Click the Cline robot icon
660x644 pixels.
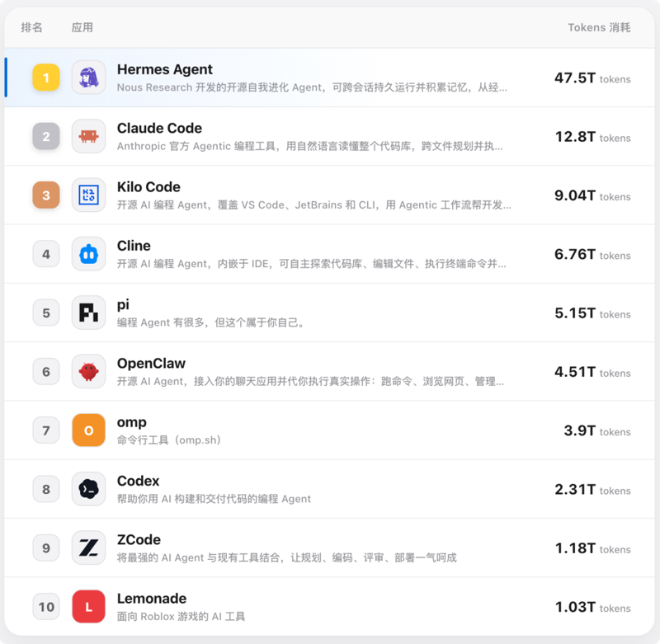[x=88, y=254]
